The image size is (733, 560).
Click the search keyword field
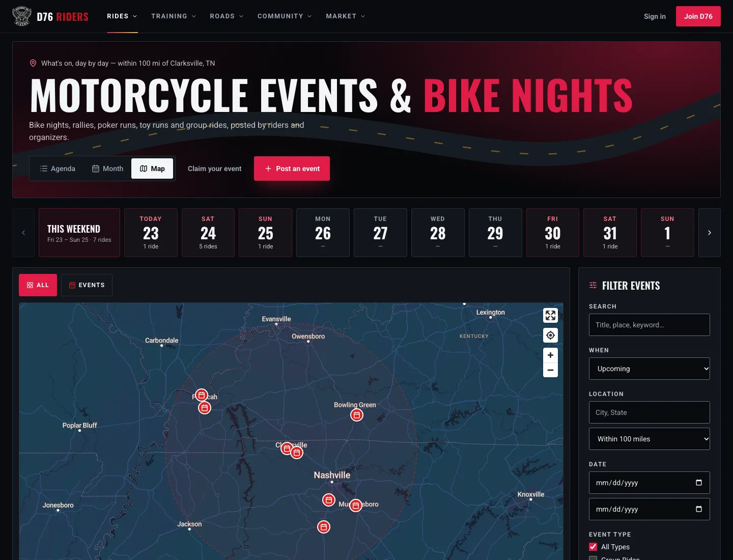pos(650,325)
